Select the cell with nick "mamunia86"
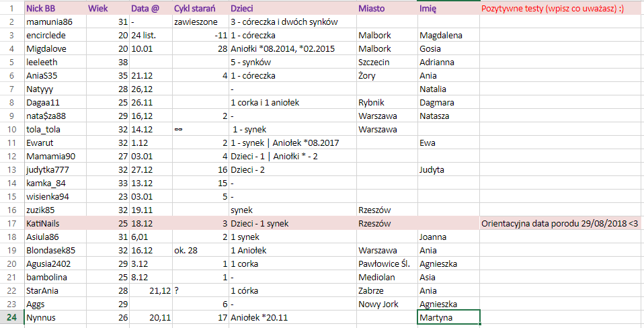This screenshot has width=644, height=328. pos(54,22)
